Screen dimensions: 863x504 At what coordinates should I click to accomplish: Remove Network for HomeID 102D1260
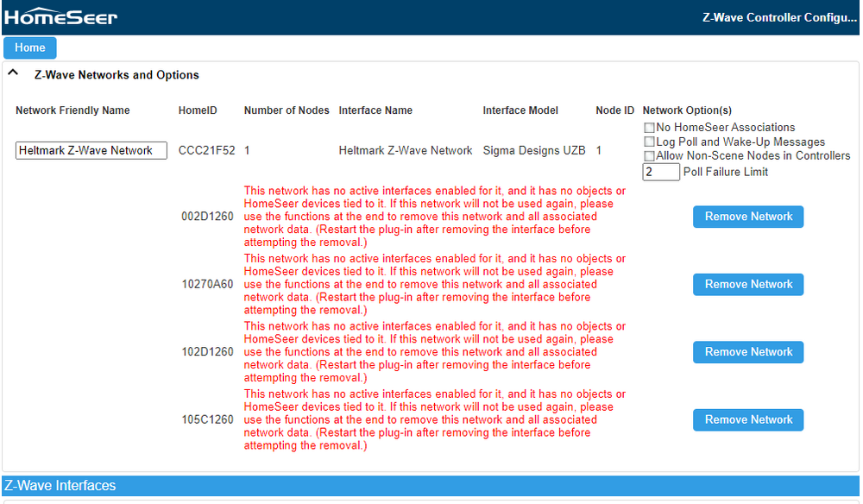(748, 352)
